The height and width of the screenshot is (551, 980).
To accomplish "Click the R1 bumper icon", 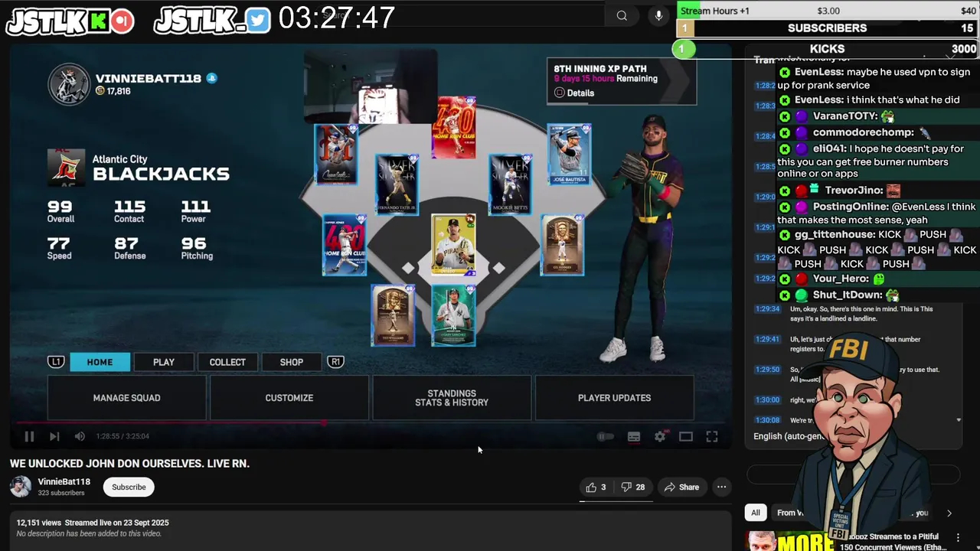I will click(x=335, y=362).
